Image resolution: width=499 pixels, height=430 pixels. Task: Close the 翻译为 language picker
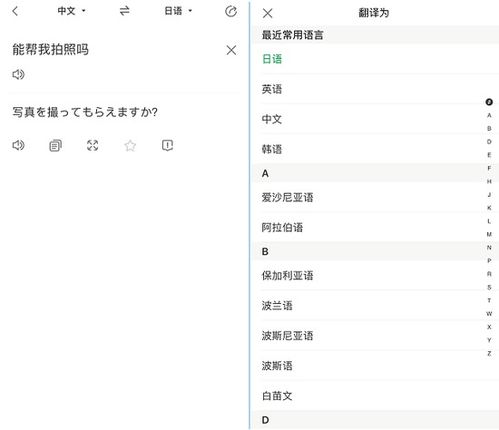[x=267, y=13]
